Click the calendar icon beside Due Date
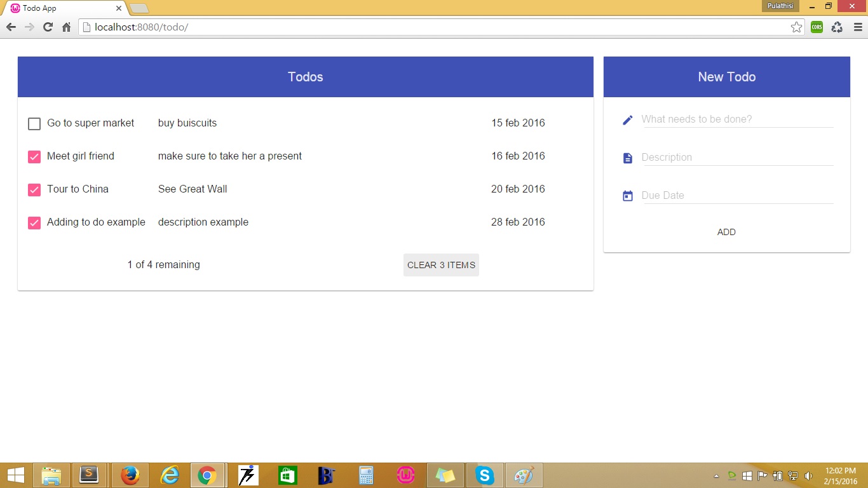Image resolution: width=868 pixels, height=488 pixels. click(628, 196)
